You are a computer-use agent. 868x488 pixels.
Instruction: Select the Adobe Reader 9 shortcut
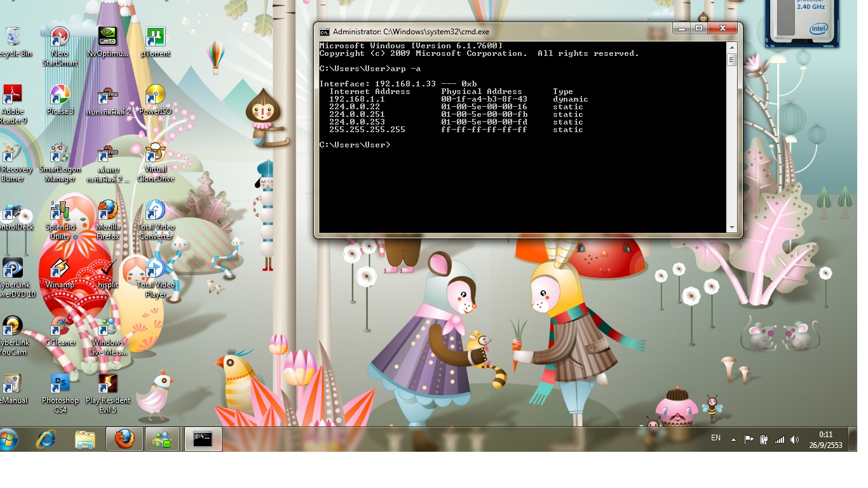coord(13,104)
